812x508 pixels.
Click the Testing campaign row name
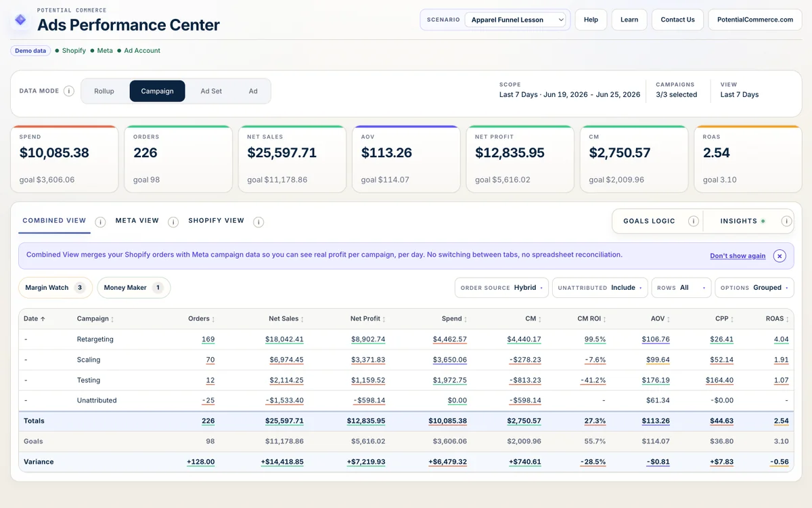89,380
